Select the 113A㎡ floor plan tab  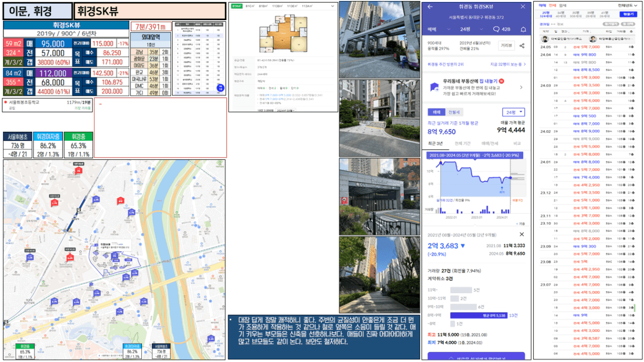click(x=307, y=6)
